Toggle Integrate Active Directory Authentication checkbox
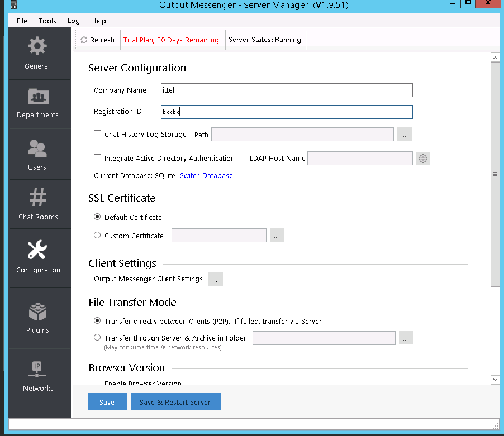Image resolution: width=504 pixels, height=436 pixels. click(x=97, y=157)
